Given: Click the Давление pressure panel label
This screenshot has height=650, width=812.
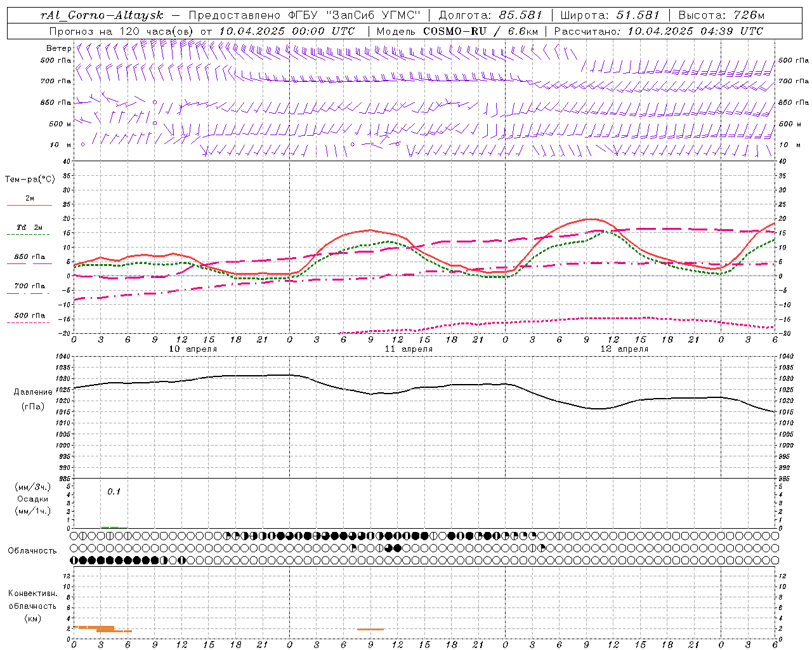Looking at the screenshot, I should (33, 392).
